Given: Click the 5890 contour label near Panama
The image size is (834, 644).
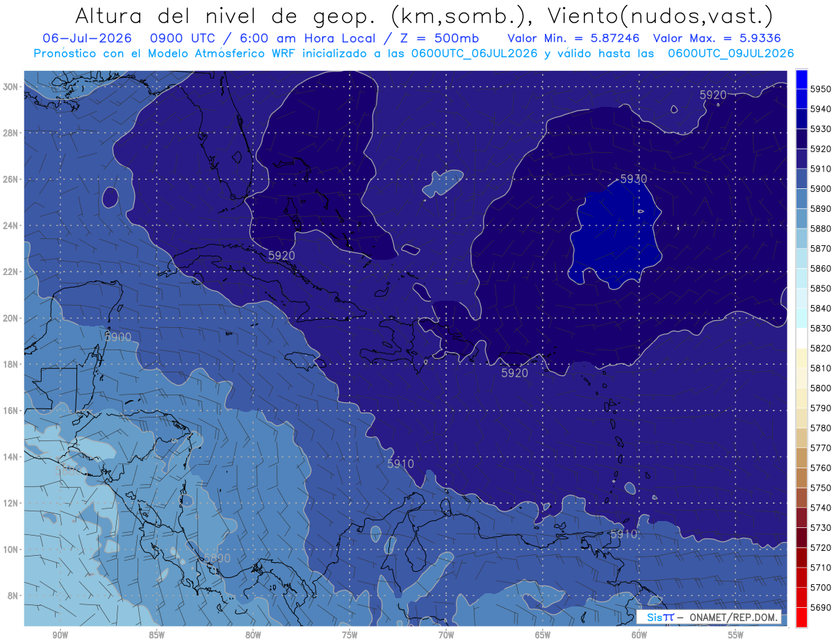Looking at the screenshot, I should point(217,559).
